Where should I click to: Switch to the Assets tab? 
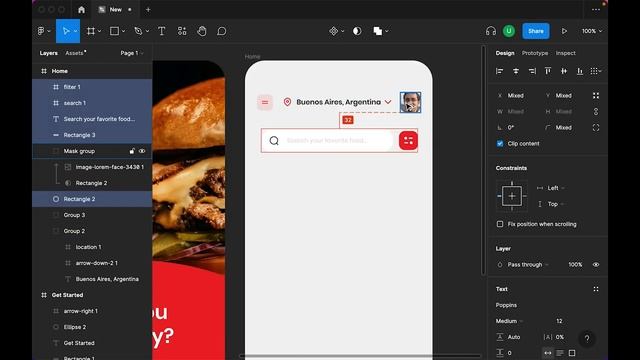point(75,53)
